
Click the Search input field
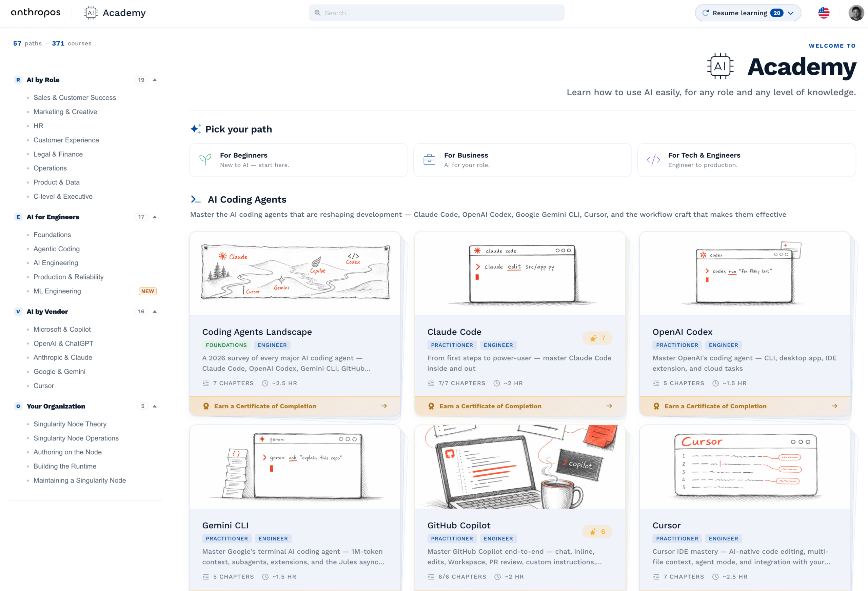click(436, 13)
